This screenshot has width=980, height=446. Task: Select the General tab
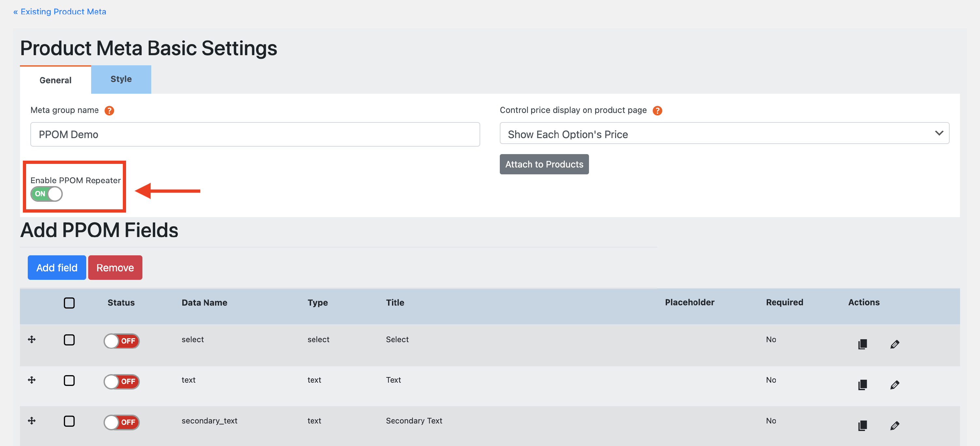click(x=56, y=80)
